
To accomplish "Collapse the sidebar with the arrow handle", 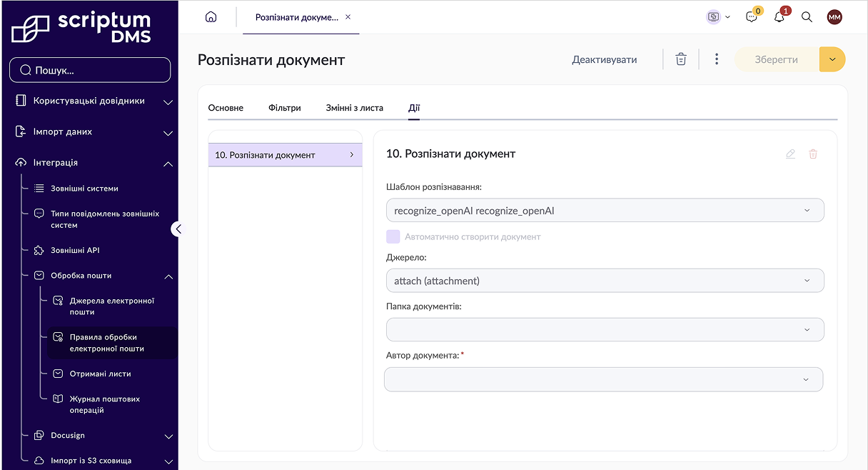I will click(178, 229).
